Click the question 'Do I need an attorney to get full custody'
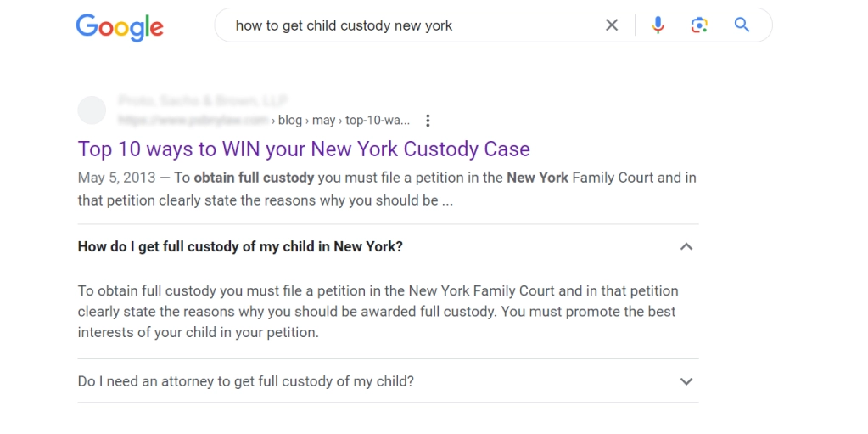The image size is (868, 434). point(246,381)
